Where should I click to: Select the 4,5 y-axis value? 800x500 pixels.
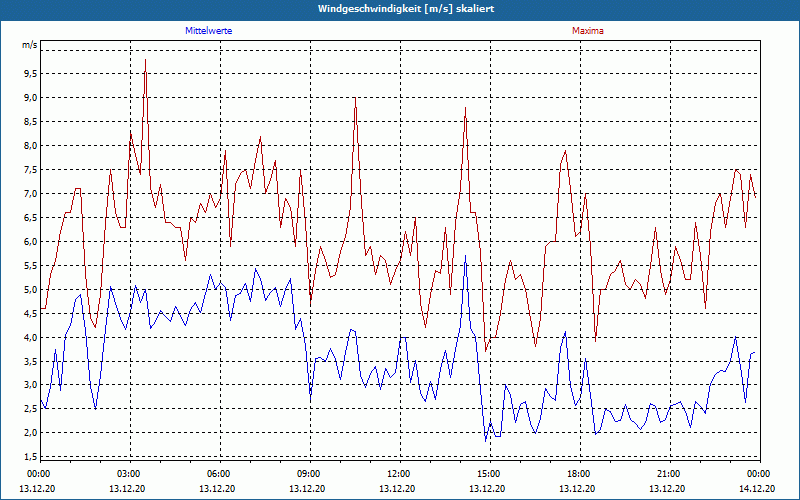pos(30,313)
